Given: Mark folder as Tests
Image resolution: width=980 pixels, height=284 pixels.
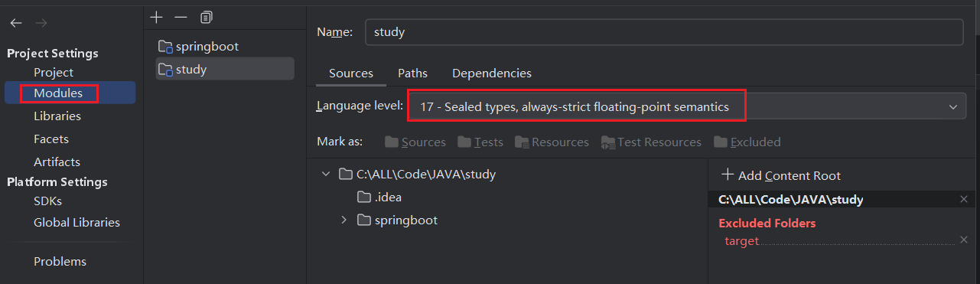Looking at the screenshot, I should [480, 142].
